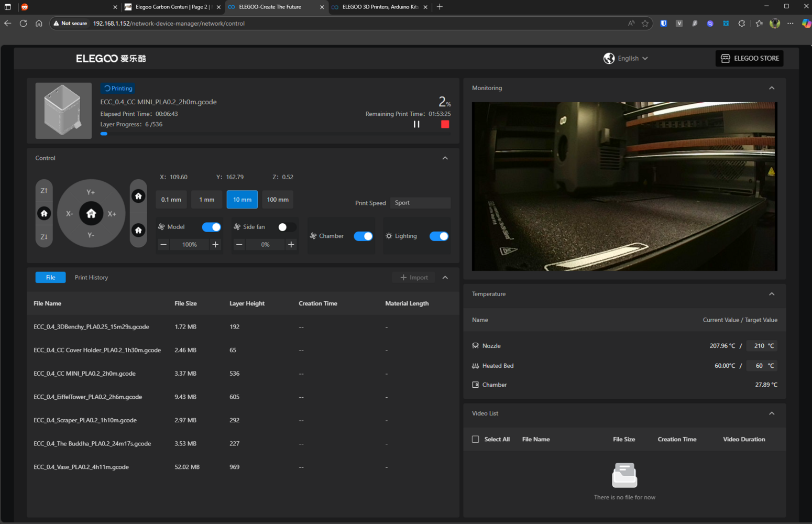Collapse the file list panel chevron

[445, 278]
